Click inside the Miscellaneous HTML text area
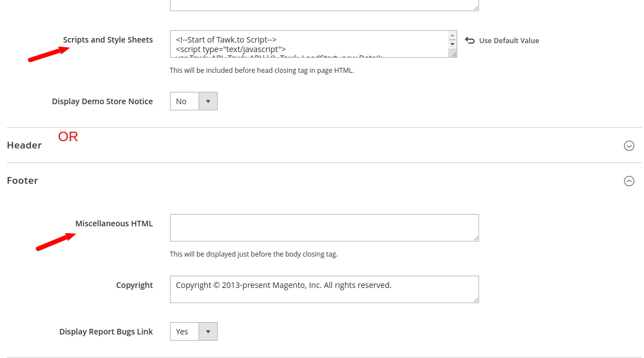Image resolution: width=644 pixels, height=358 pixels. pyautogui.click(x=324, y=227)
